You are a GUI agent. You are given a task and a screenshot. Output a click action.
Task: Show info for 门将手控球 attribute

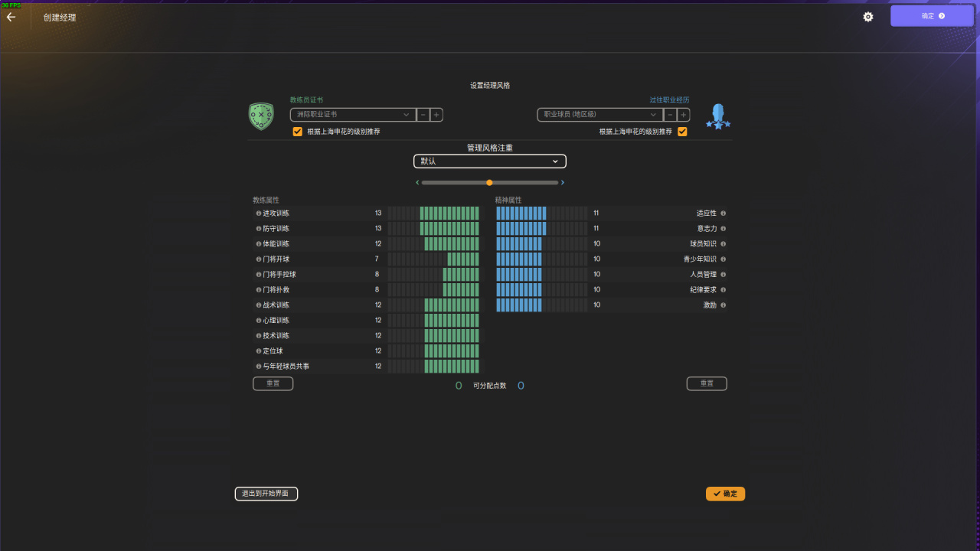(259, 275)
